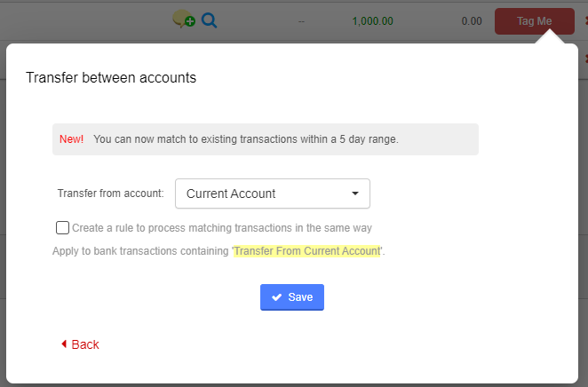The height and width of the screenshot is (387, 588).
Task: Click the add comment speech bubble icon
Action: 184,20
